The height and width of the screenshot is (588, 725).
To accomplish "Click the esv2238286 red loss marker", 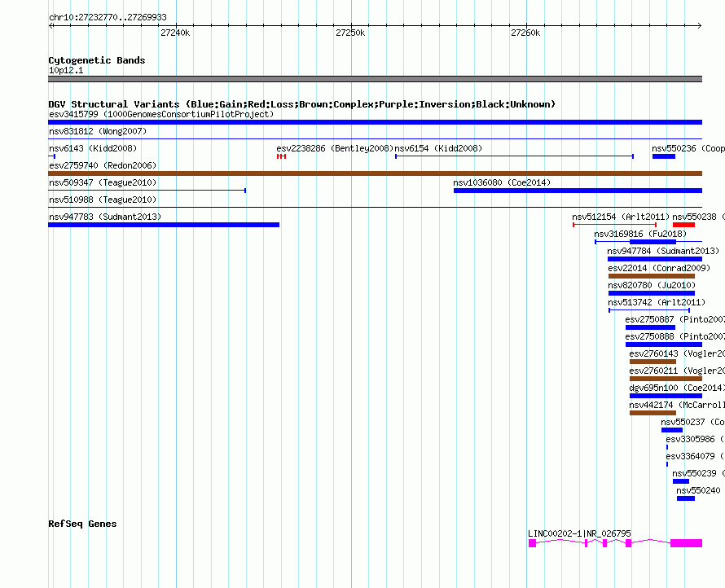I will point(282,156).
